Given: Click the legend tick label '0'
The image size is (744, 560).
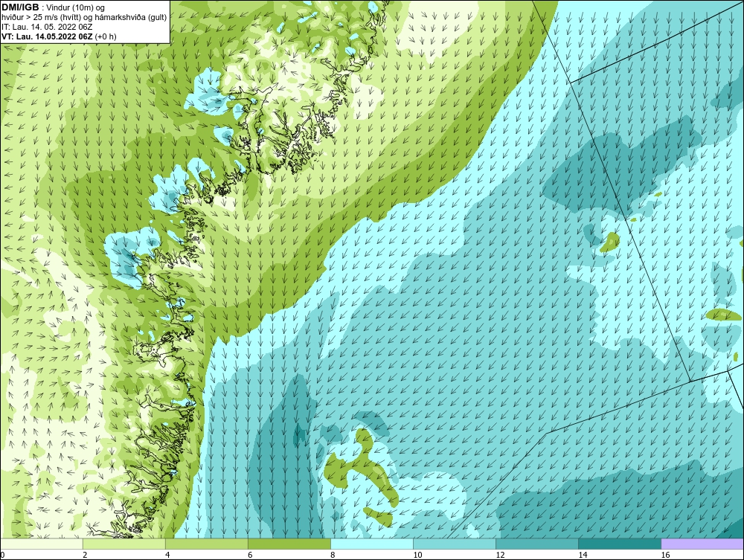Looking at the screenshot, I should [2, 555].
